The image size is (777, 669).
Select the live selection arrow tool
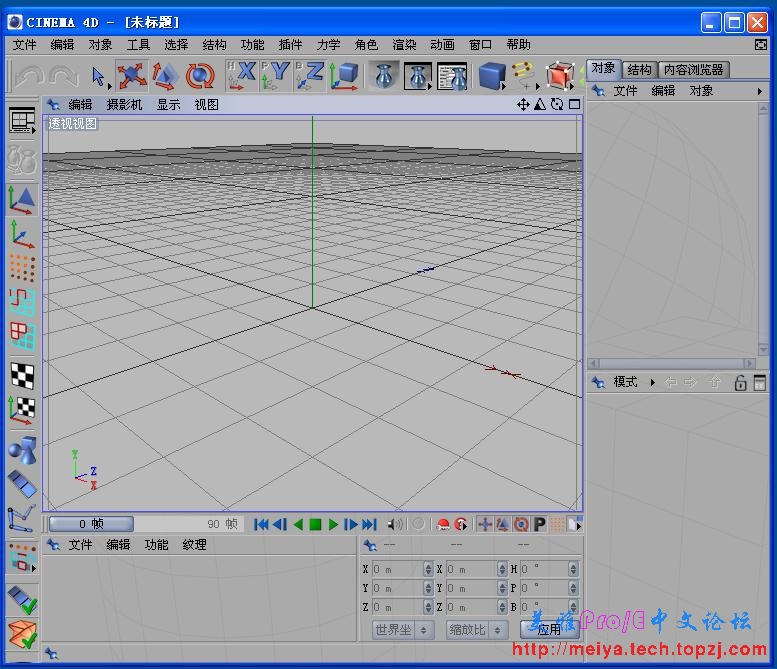tap(99, 76)
